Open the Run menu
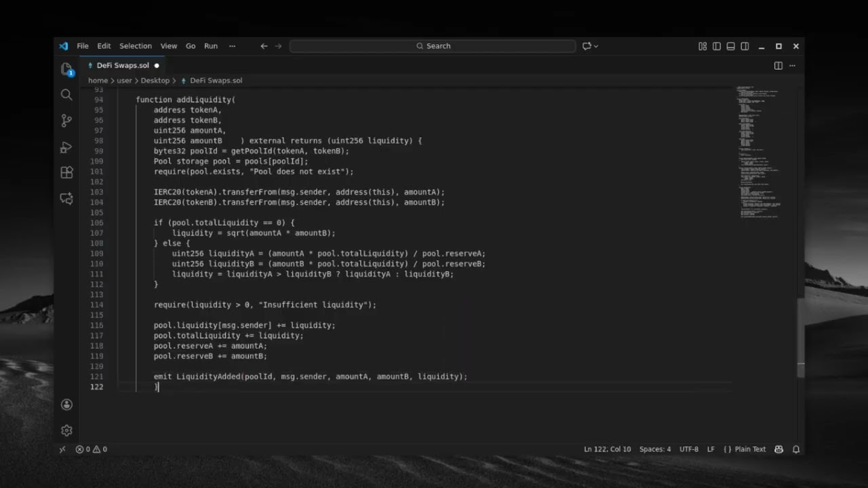The image size is (868, 488). tap(211, 46)
